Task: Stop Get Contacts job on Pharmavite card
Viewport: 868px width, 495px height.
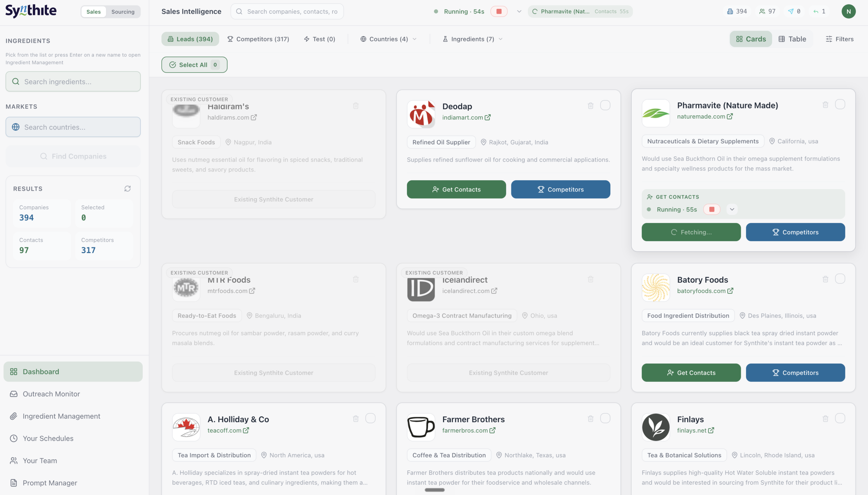Action: [712, 209]
